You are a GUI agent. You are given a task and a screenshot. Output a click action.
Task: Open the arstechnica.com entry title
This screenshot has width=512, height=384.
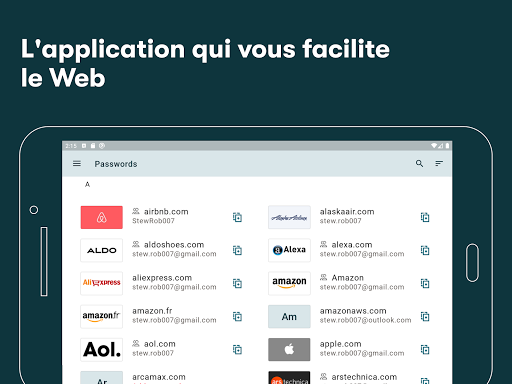[x=364, y=377]
